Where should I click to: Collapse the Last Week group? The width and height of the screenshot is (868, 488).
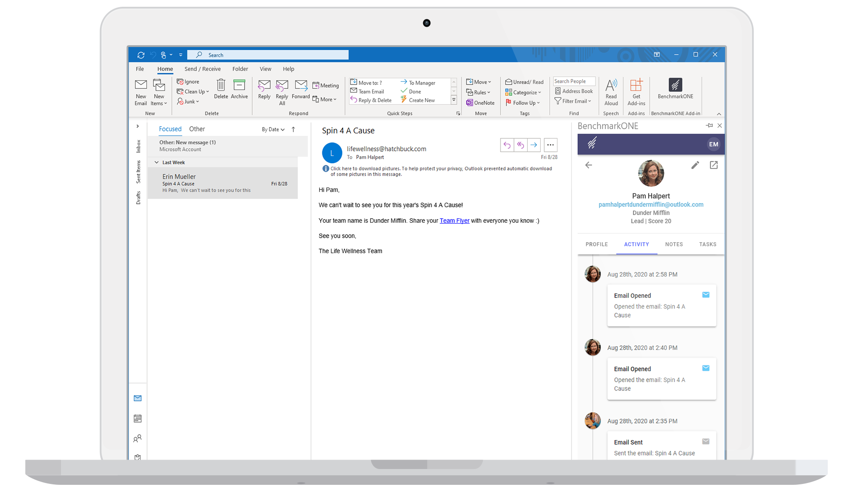(156, 163)
